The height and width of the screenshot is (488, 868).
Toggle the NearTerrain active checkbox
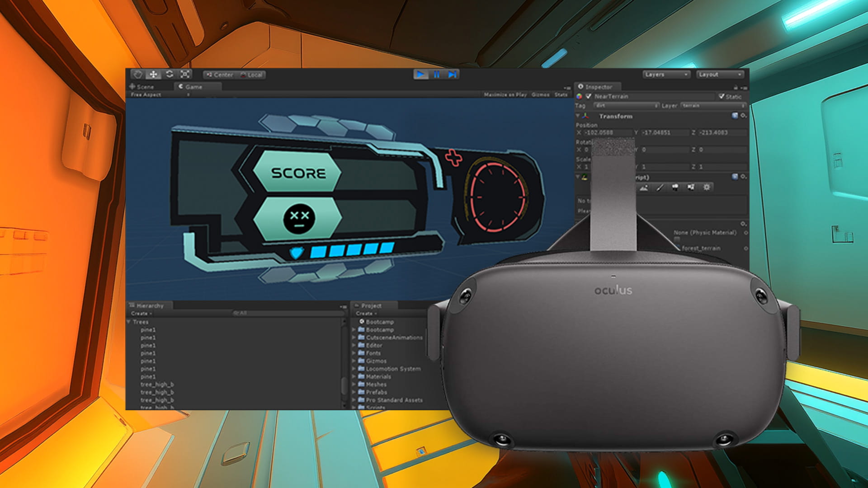click(589, 96)
